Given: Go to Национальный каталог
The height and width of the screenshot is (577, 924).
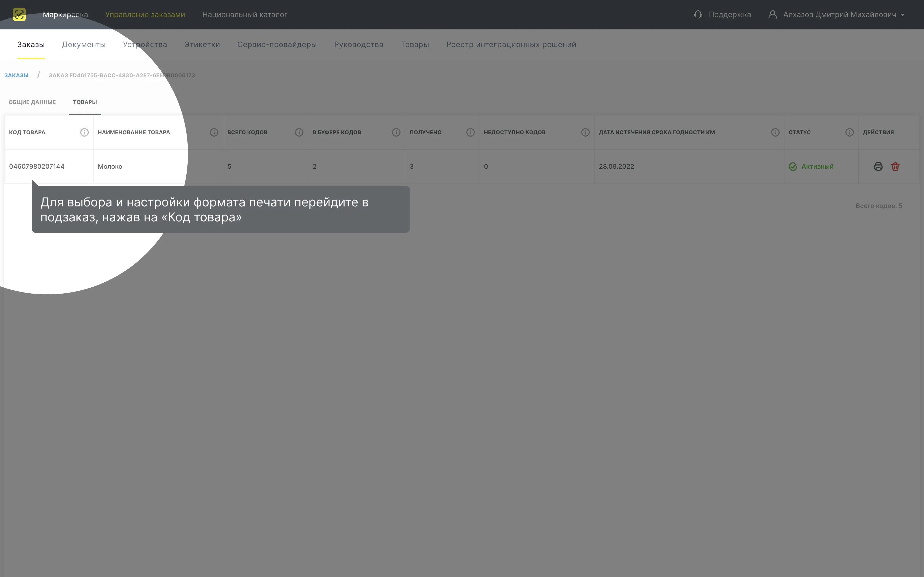Looking at the screenshot, I should click(x=245, y=14).
